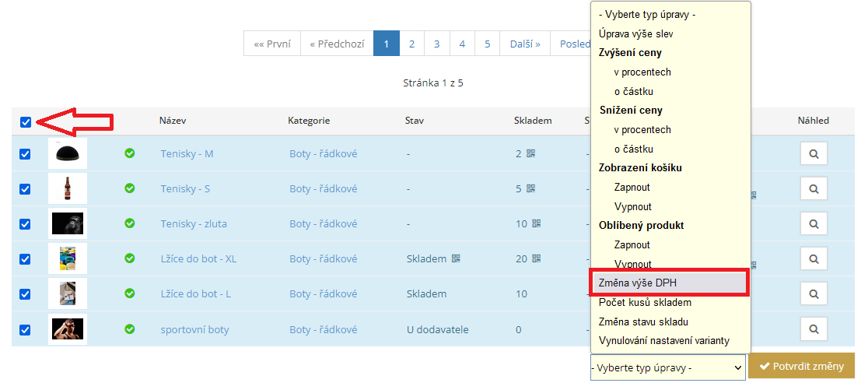Click green check status icon for Lžíce do bot - L

pyautogui.click(x=130, y=293)
